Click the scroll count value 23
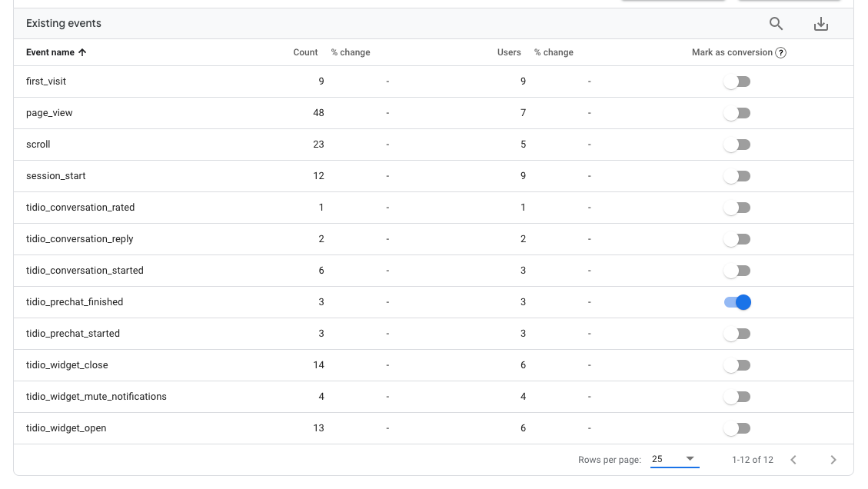Image resolution: width=868 pixels, height=489 pixels. point(318,145)
